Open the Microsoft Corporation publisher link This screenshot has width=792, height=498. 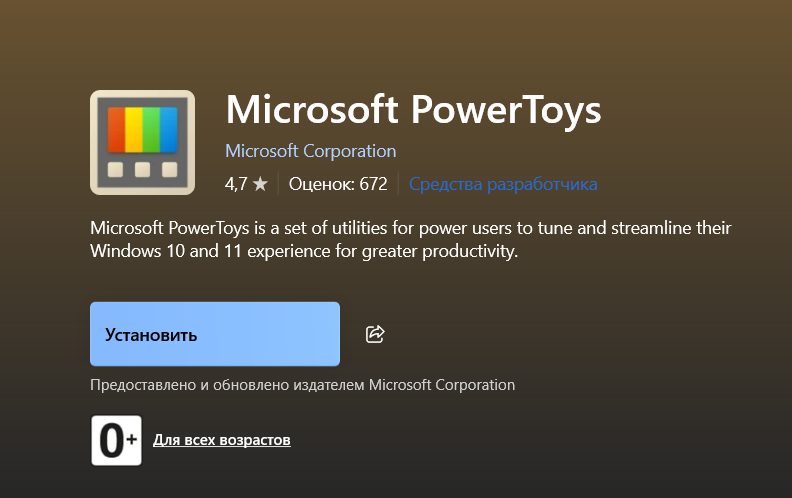(311, 151)
